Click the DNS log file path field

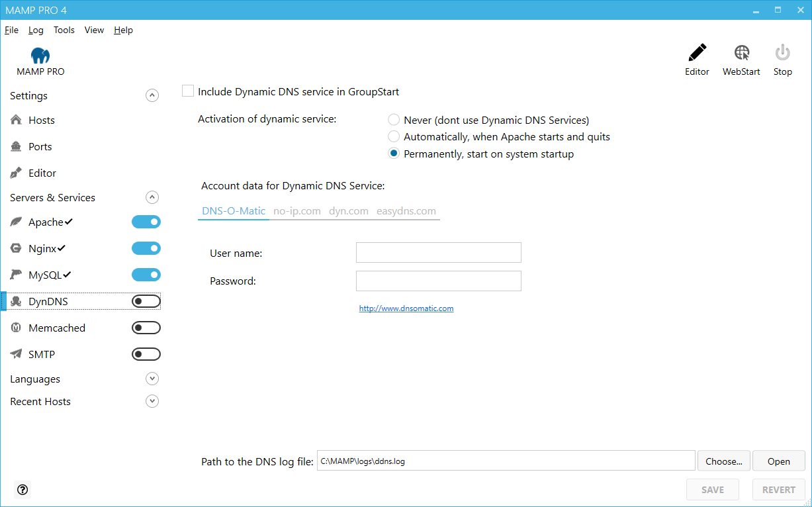(506, 461)
